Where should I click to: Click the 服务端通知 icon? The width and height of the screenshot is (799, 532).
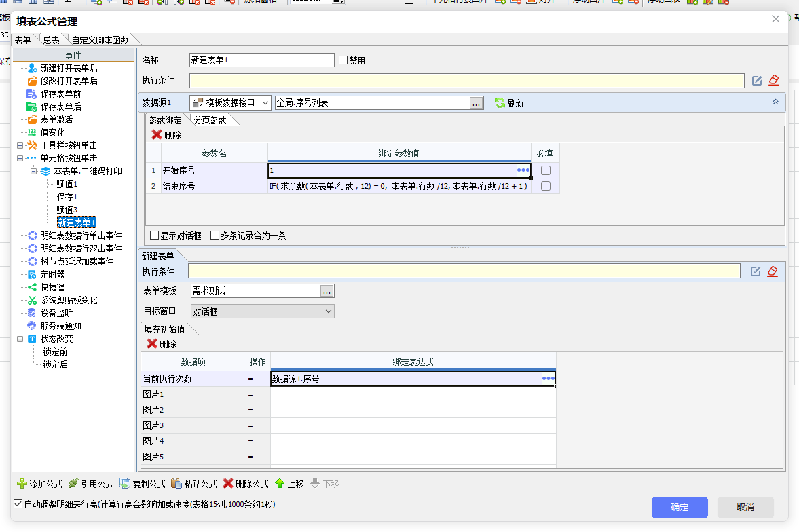(32, 326)
